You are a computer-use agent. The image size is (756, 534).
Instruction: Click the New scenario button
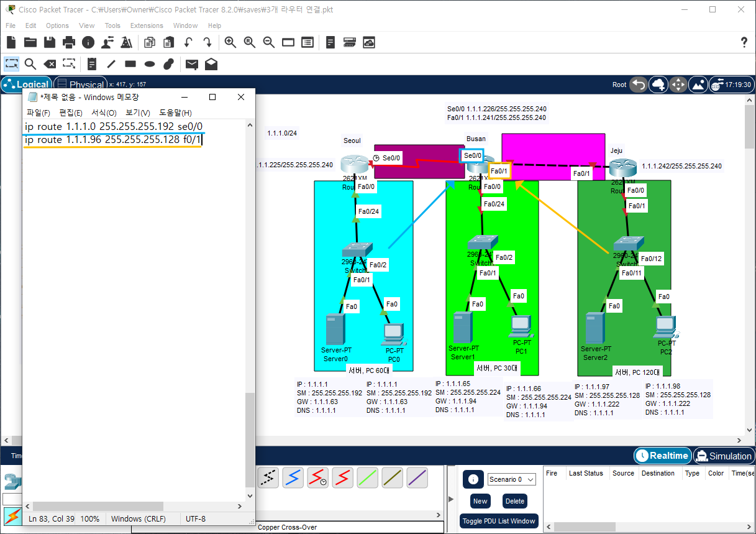480,501
